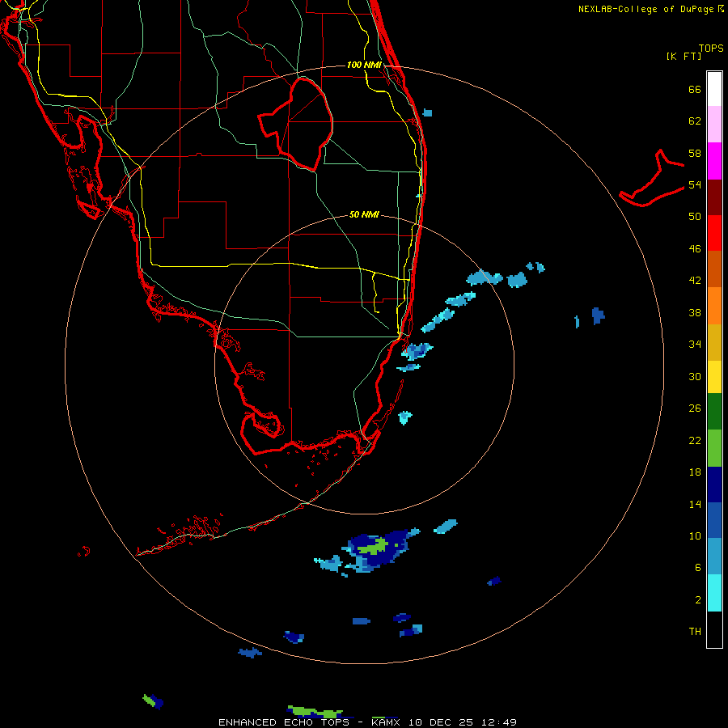Click the Lake Okeechobee outline
728x728 pixels.
[295, 125]
